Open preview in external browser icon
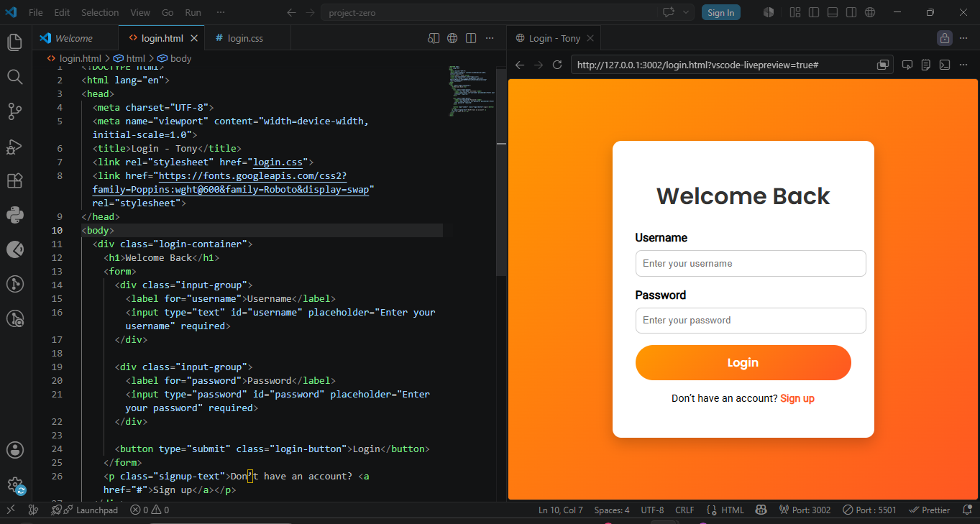The height and width of the screenshot is (524, 980). pos(883,65)
